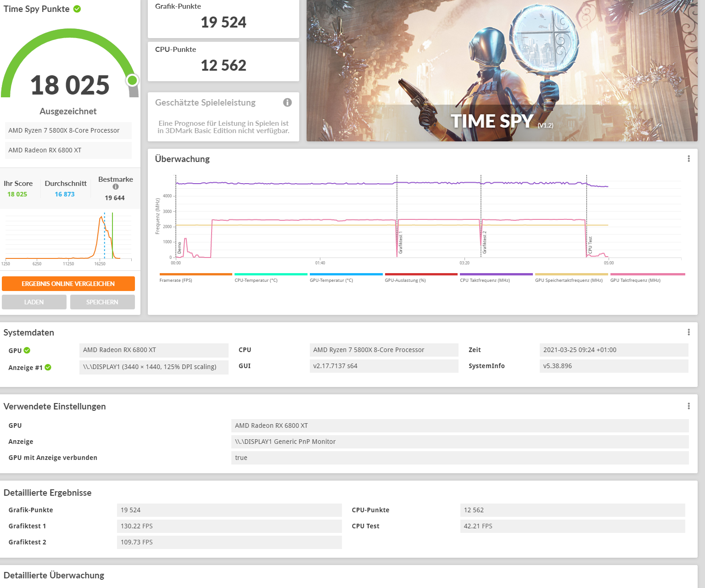Click Grafik-Punkte value 19 524 in detailed results
This screenshot has width=705, height=588.
229,510
